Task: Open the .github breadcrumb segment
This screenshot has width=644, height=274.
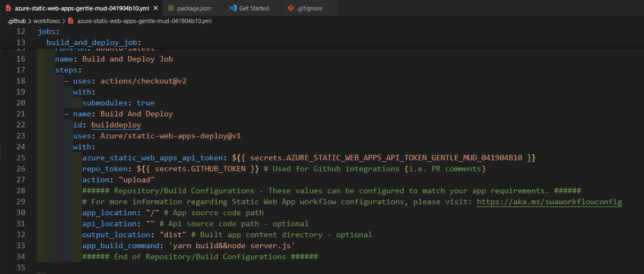Action: pyautogui.click(x=17, y=20)
